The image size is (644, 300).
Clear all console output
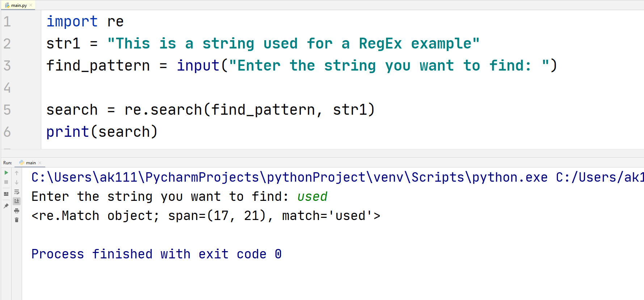17,220
